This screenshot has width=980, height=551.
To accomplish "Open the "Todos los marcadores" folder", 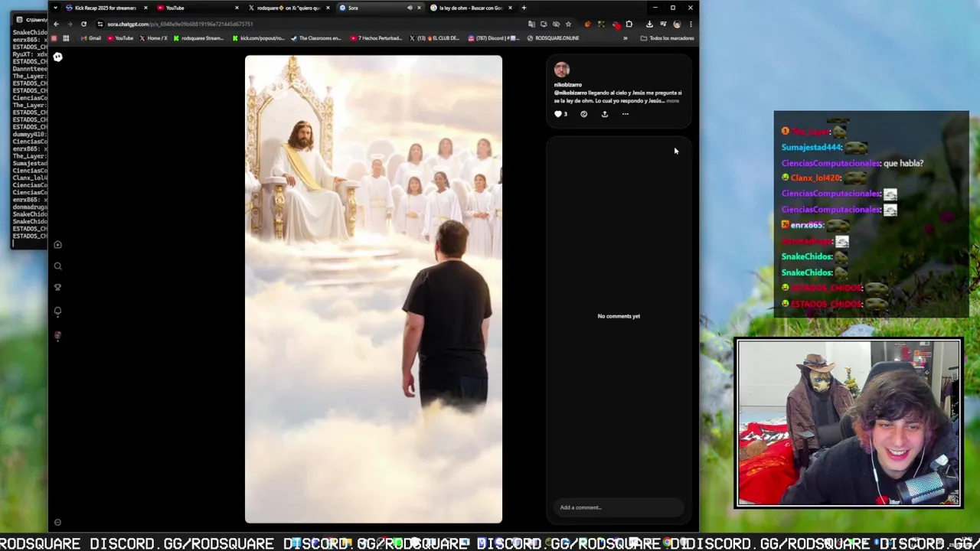I will [x=668, y=38].
